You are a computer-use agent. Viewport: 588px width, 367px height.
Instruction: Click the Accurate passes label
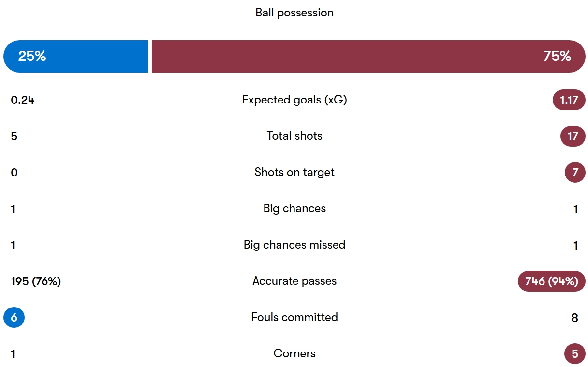tap(294, 281)
